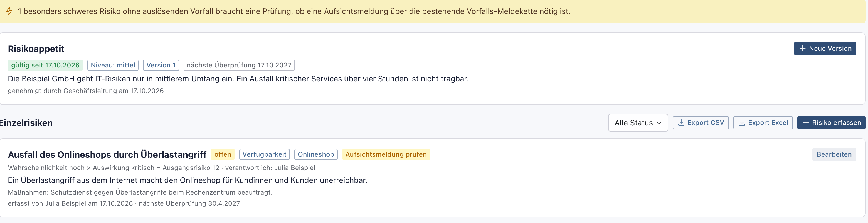Click the plus icon in Neue Version
Image resolution: width=868 pixels, height=223 pixels.
pos(803,49)
